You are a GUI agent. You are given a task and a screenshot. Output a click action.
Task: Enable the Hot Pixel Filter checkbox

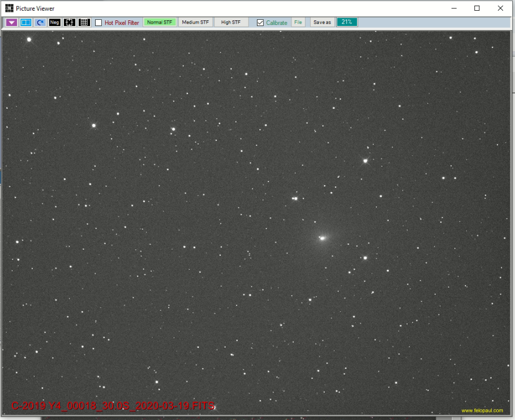click(x=98, y=23)
